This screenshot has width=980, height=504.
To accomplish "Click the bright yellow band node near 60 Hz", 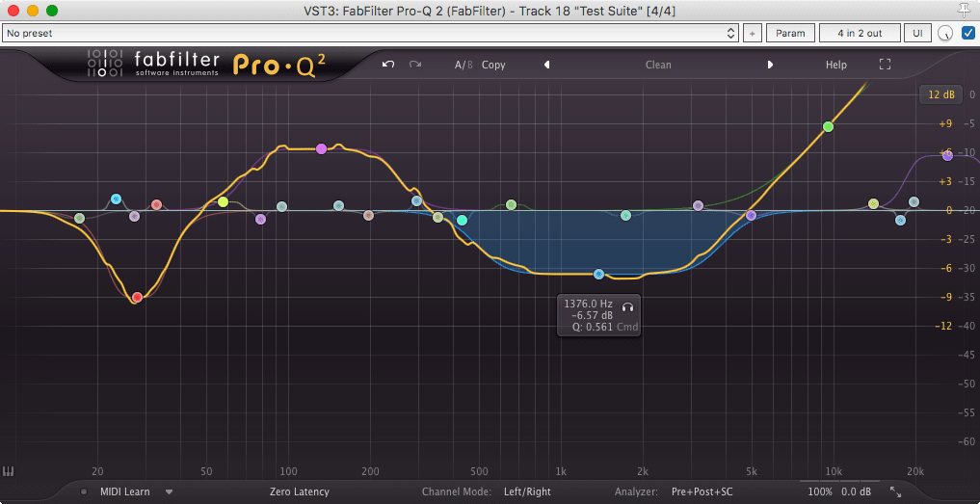I will tap(224, 202).
